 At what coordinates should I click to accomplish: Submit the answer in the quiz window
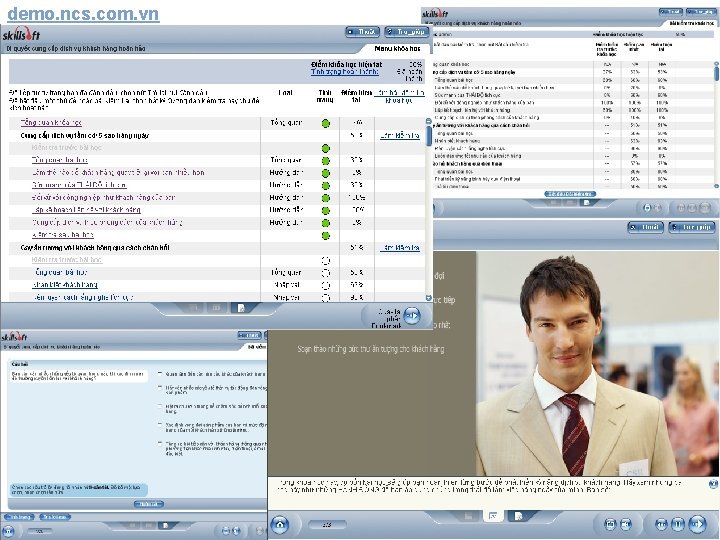[x=148, y=504]
